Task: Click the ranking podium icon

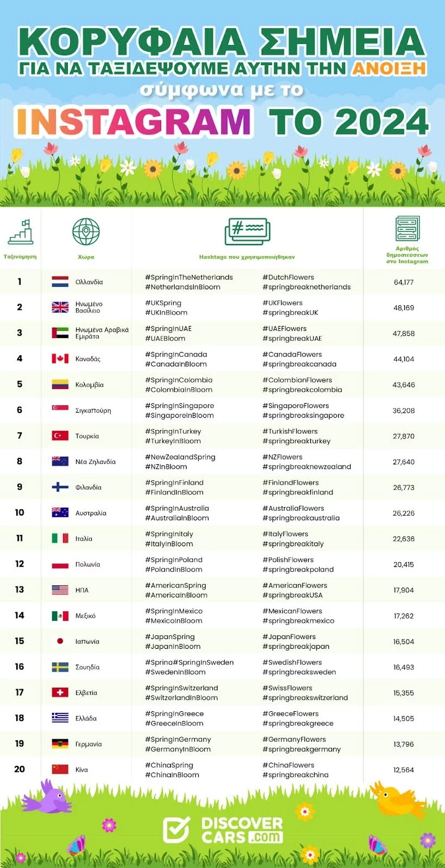Action: [x=21, y=232]
